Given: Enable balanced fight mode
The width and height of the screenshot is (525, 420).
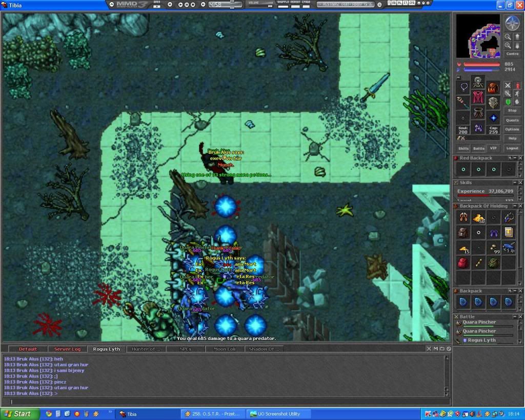Looking at the screenshot, I should [x=508, y=94].
